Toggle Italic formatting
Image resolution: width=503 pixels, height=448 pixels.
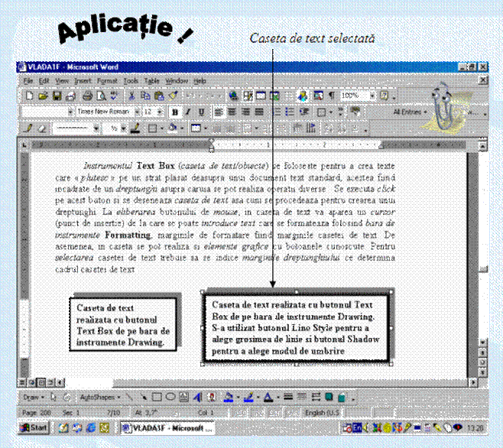(187, 112)
